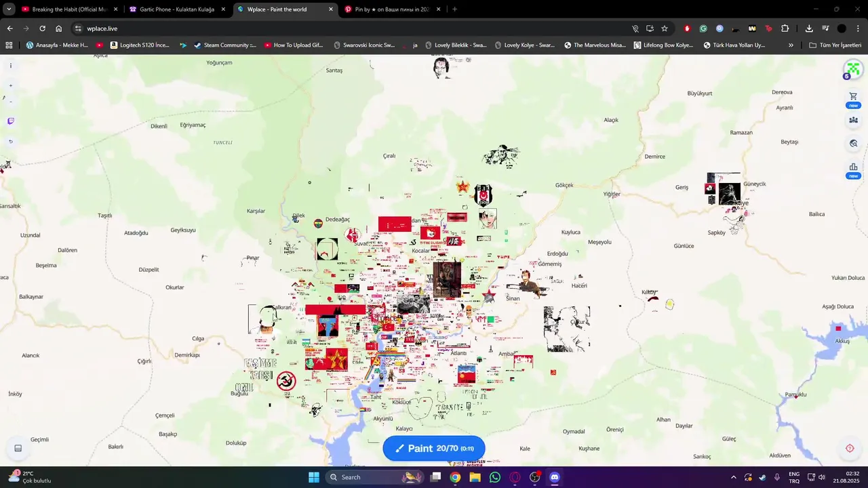Switch to the Gartic Phone tab

(x=176, y=9)
